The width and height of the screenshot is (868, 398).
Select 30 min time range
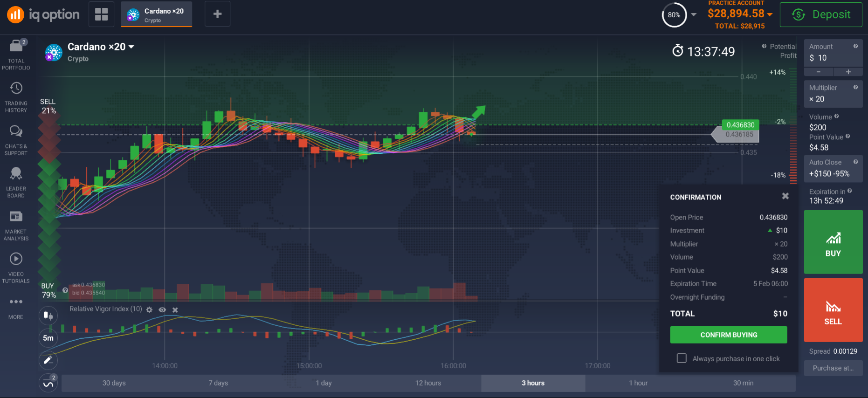point(743,383)
